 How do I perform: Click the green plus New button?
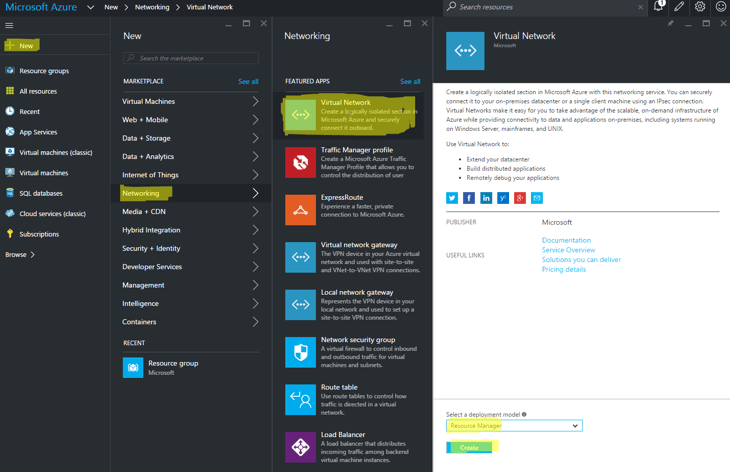[x=21, y=46]
